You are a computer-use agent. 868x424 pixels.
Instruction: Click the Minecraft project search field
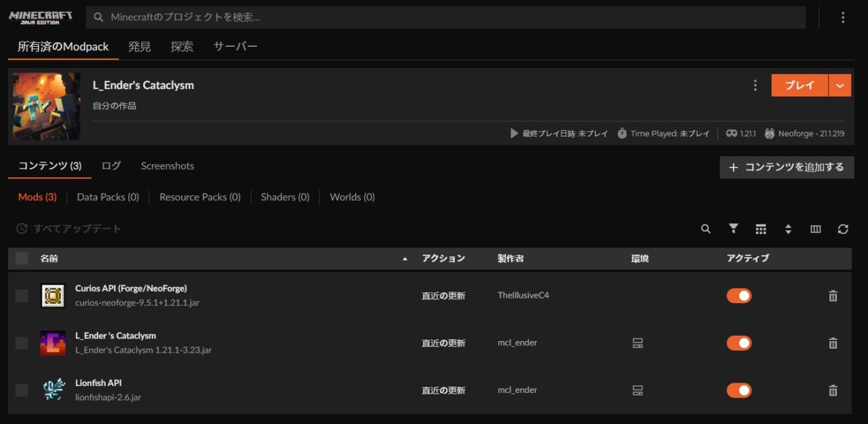pos(448,18)
